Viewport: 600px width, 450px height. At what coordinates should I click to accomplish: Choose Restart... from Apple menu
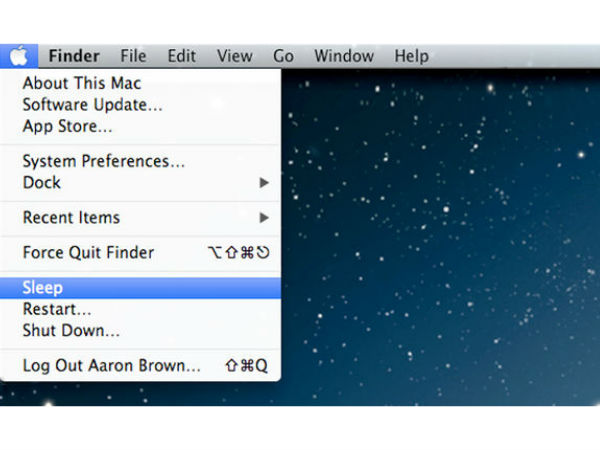tap(140, 309)
